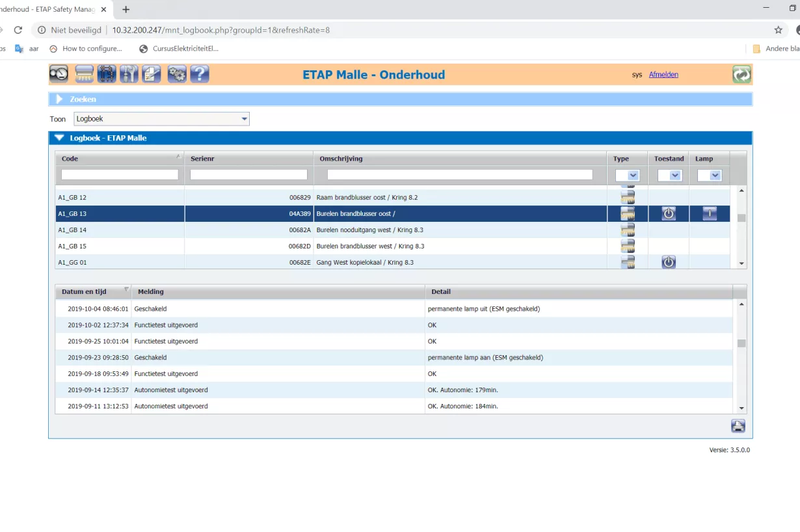
Task: Click the luminaire list scrollbar thumb
Action: (x=741, y=218)
